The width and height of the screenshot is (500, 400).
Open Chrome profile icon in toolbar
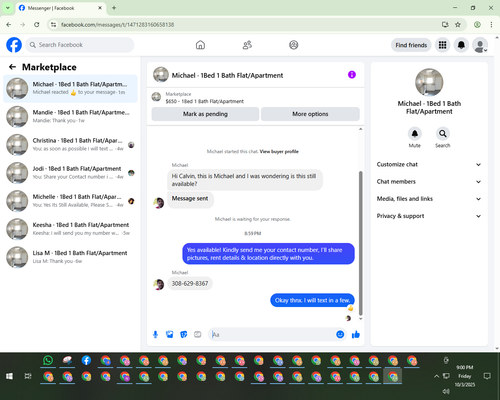(x=477, y=25)
